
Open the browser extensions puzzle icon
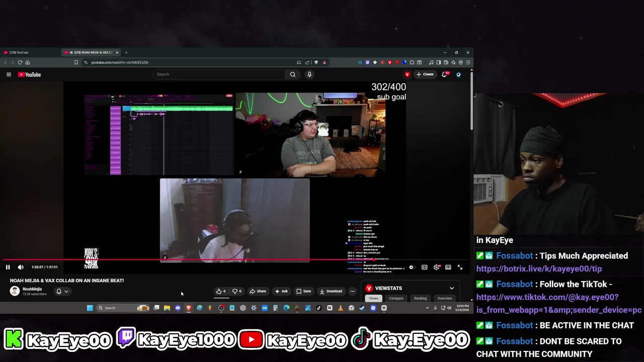(x=412, y=62)
